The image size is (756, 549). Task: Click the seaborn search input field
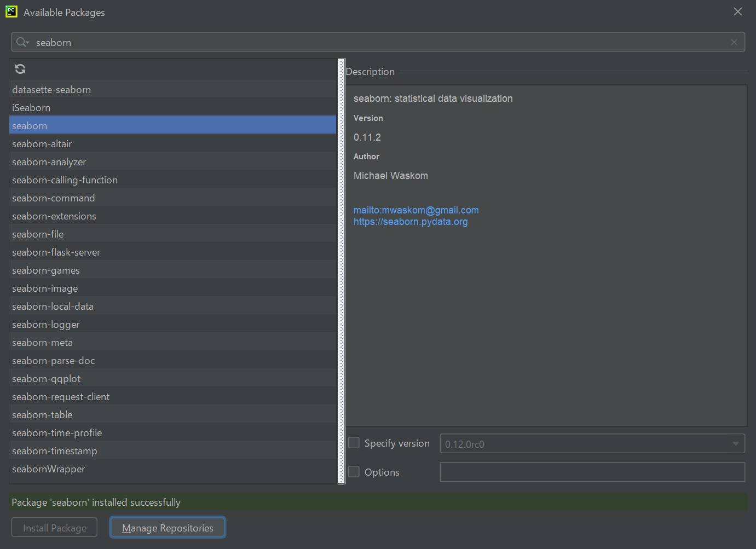378,42
